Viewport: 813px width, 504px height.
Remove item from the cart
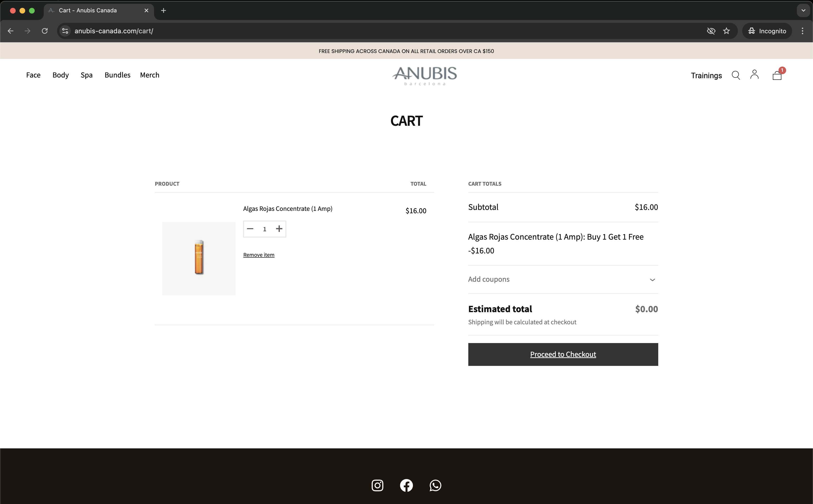click(x=259, y=255)
